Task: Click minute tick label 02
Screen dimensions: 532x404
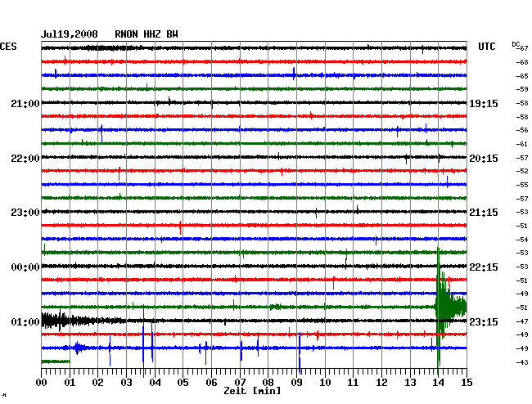Action: pos(97,383)
